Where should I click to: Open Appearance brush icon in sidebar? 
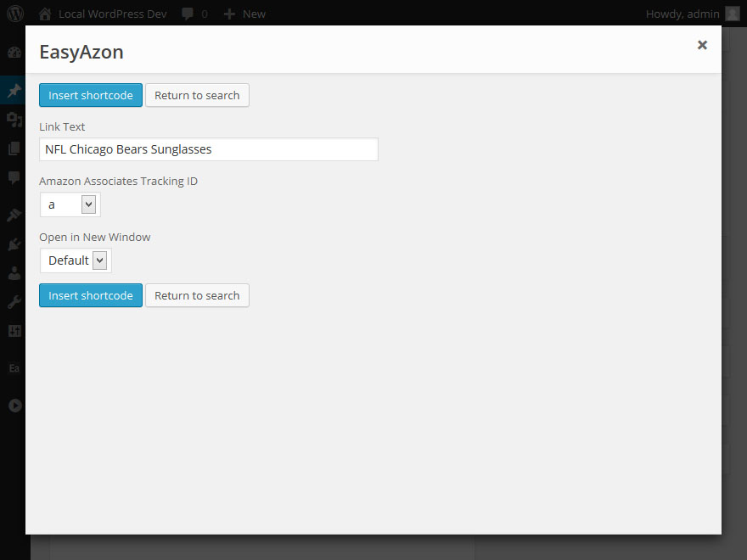click(14, 215)
